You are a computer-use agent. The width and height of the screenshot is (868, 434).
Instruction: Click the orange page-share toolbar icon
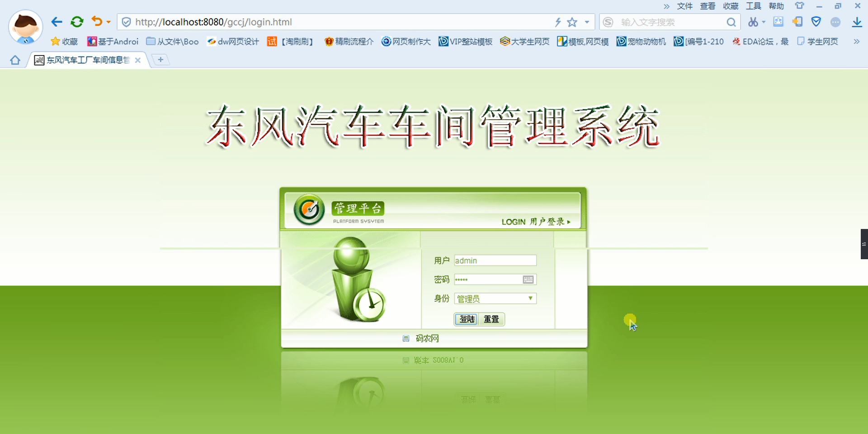click(x=797, y=22)
